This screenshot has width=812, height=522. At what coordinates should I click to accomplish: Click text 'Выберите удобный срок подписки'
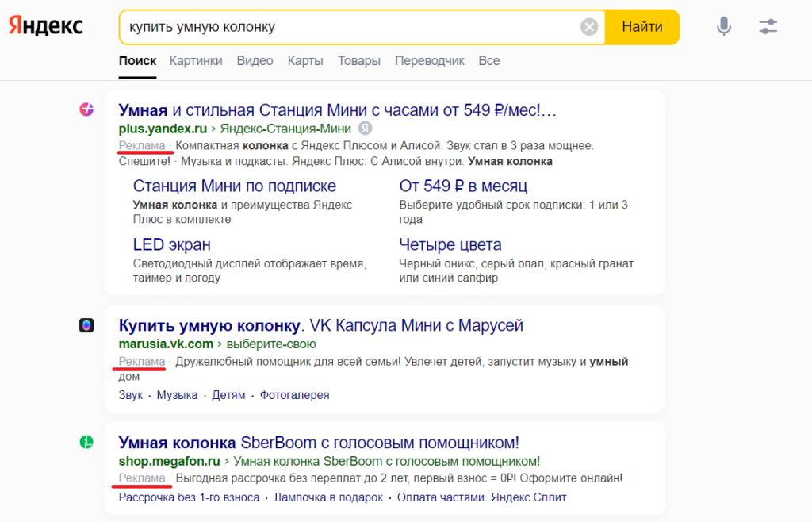(x=492, y=205)
